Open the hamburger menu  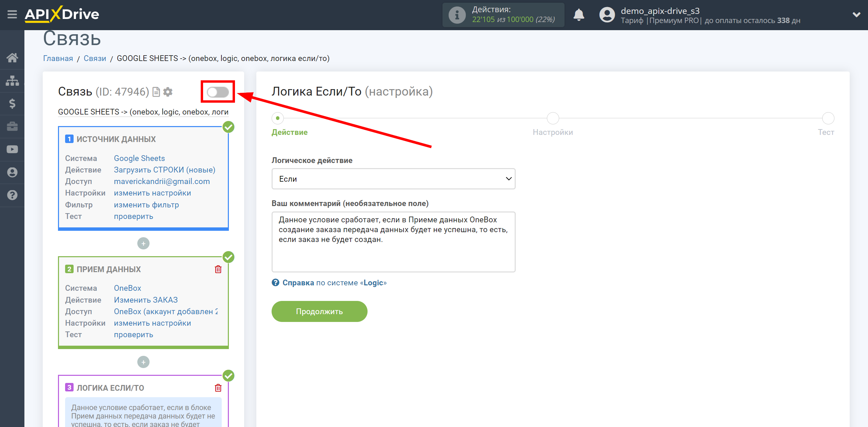[12, 15]
